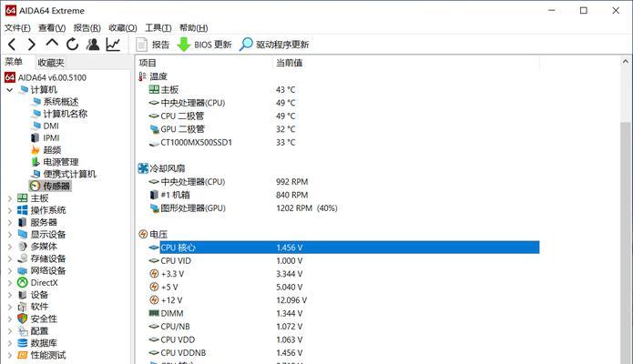Click BIOS 更新 button

[x=205, y=45]
